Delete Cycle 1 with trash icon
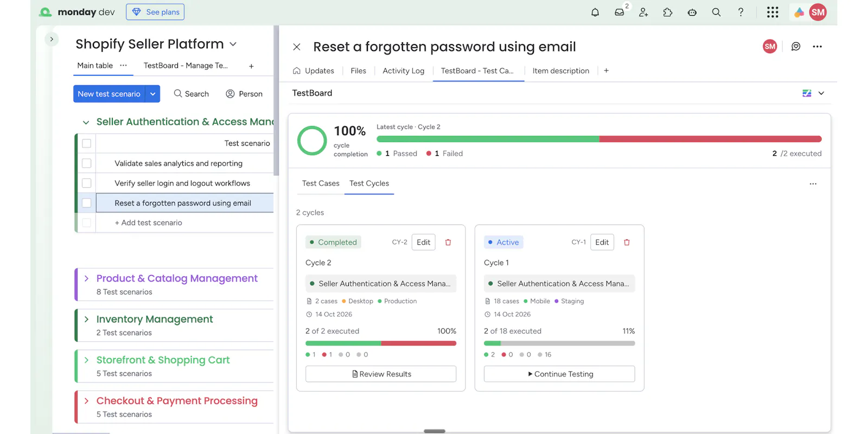 pyautogui.click(x=627, y=242)
